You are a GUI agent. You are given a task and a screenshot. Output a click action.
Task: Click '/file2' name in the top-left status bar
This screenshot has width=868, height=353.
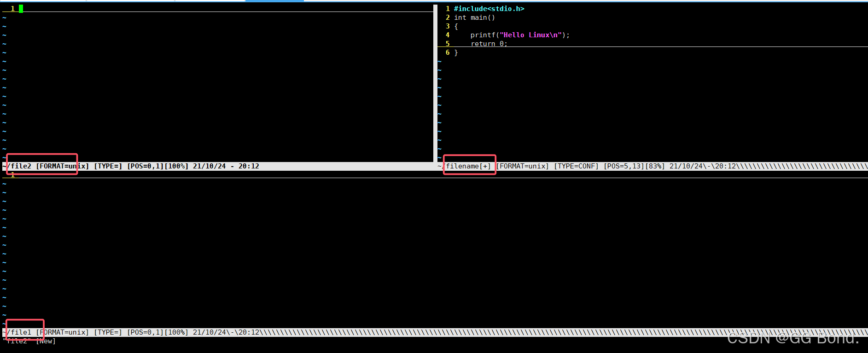pos(19,166)
